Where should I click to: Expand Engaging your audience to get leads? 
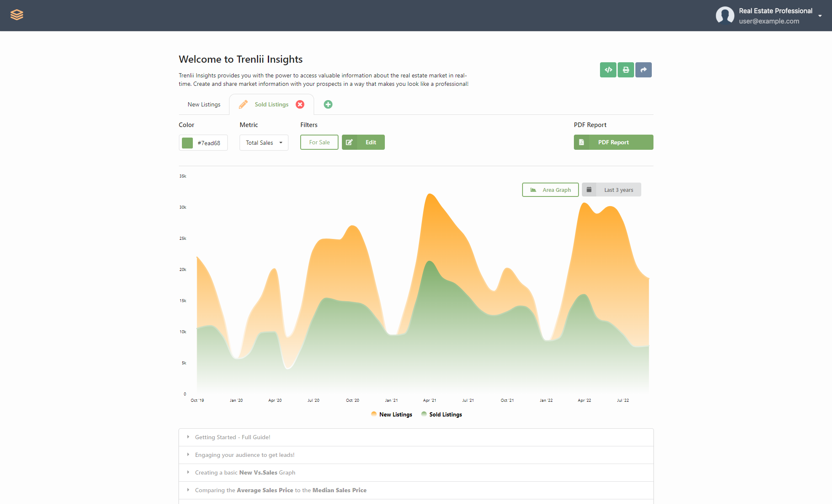click(x=416, y=455)
